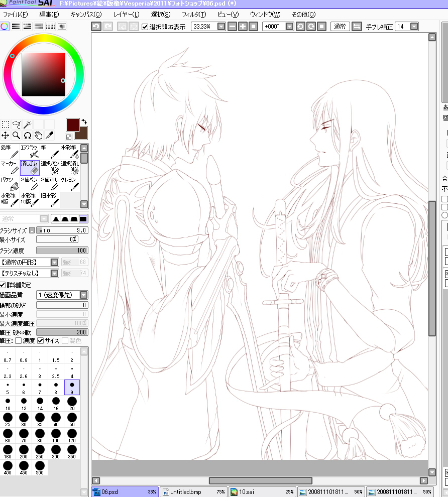Viewport: 448px width, 497px height.
Task: Open the HSV slider panel icon
Action: (27, 26)
